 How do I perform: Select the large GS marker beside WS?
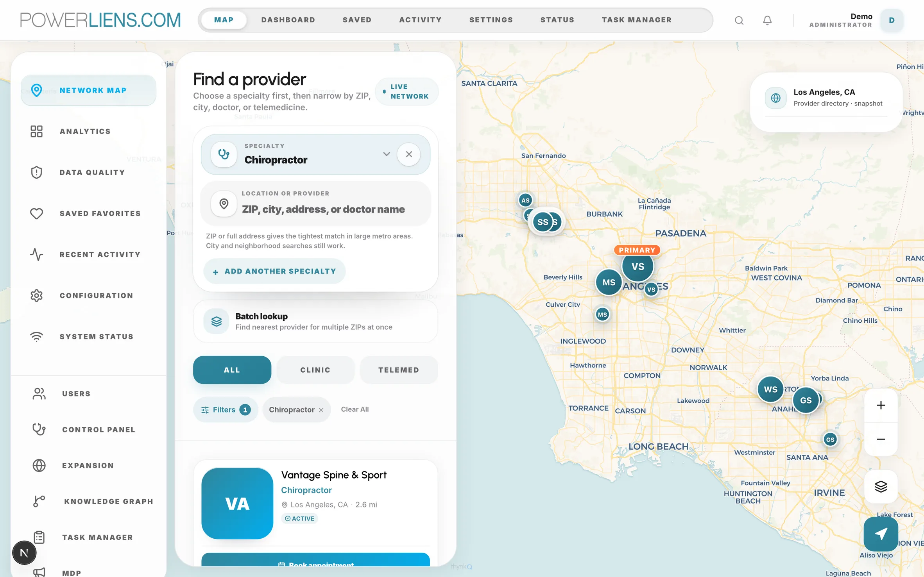pyautogui.click(x=806, y=400)
